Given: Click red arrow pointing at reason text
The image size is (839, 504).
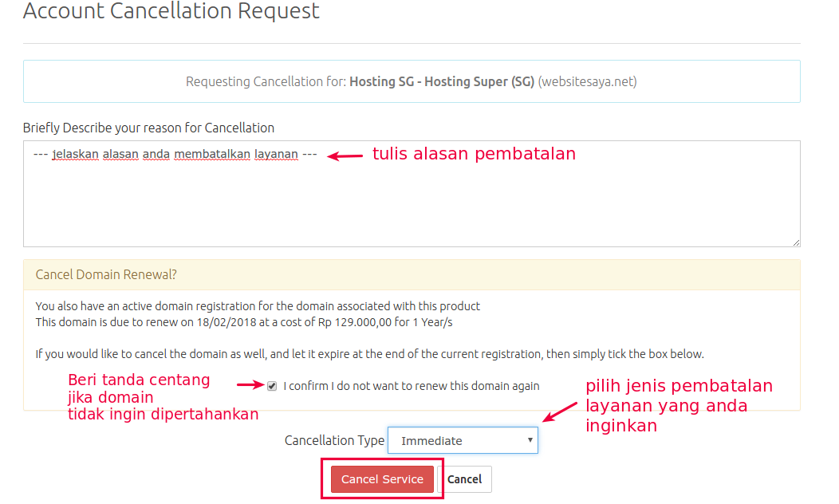Looking at the screenshot, I should click(345, 156).
